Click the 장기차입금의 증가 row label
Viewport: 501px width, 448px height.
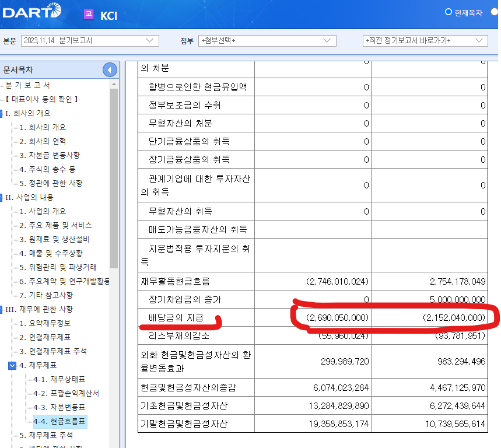pos(185,300)
